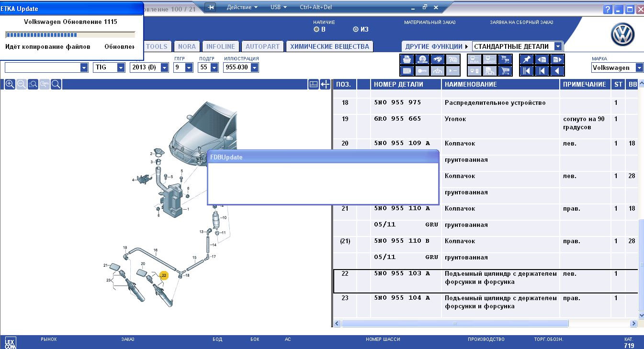Click the panel divider arrow icon
Image resolution: width=644 pixels, height=349 pixels.
pyautogui.click(x=325, y=85)
